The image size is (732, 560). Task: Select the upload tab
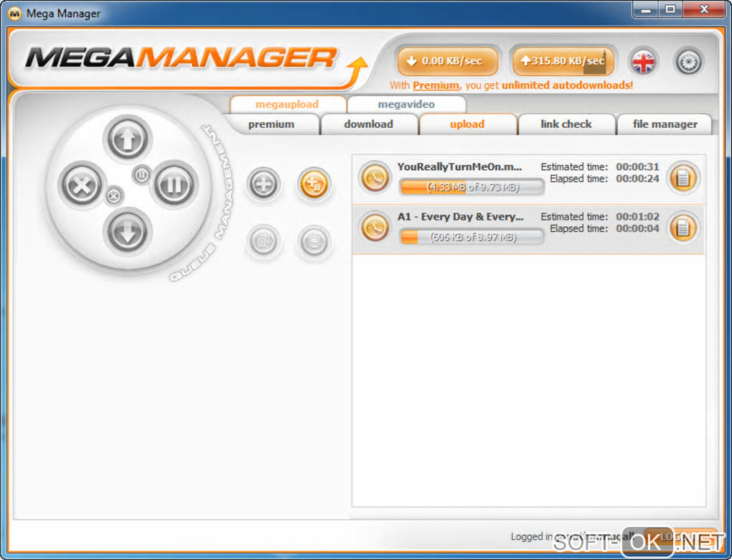point(467,124)
